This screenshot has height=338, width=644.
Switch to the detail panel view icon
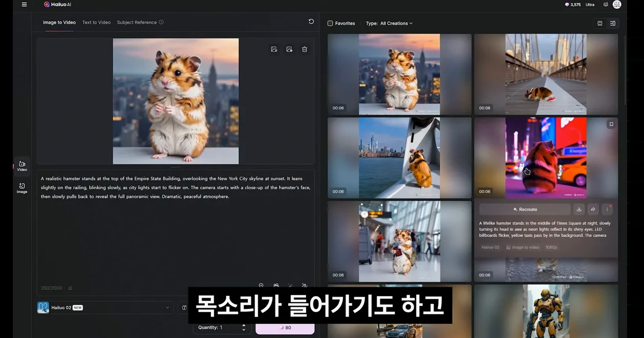pos(613,24)
